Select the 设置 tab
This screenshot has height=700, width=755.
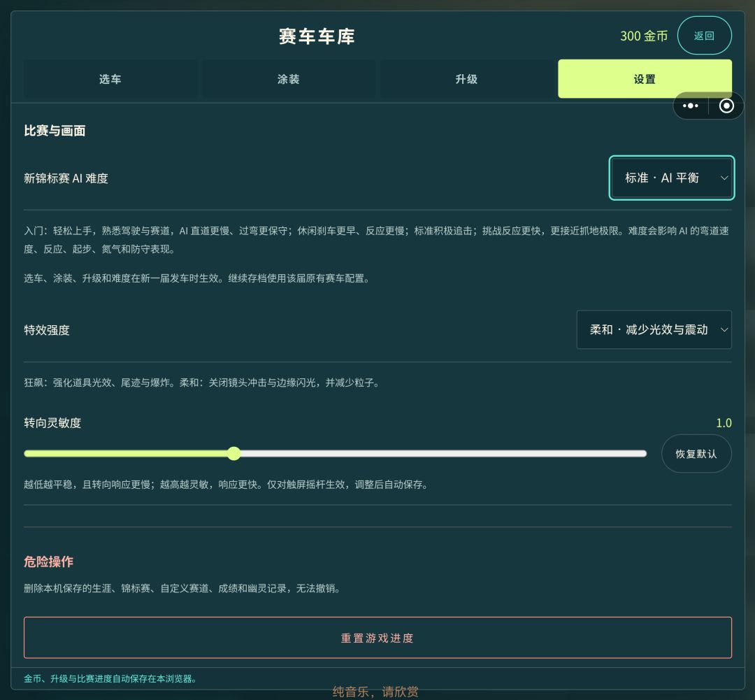tap(645, 79)
